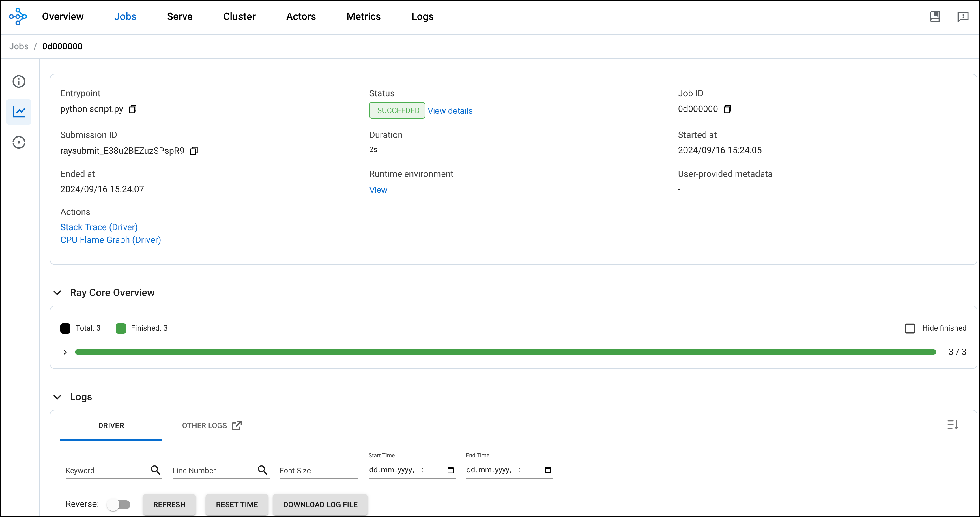Viewport: 980px width, 517px height.
Task: Copy the Submission ID
Action: pyautogui.click(x=194, y=151)
